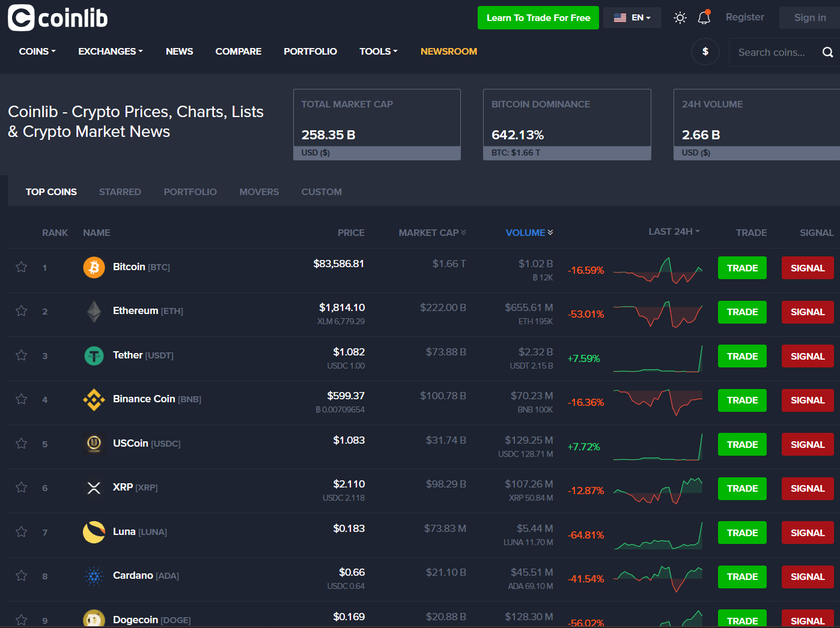Click the Cardano coin icon
The height and width of the screenshot is (628, 840).
[x=94, y=576]
